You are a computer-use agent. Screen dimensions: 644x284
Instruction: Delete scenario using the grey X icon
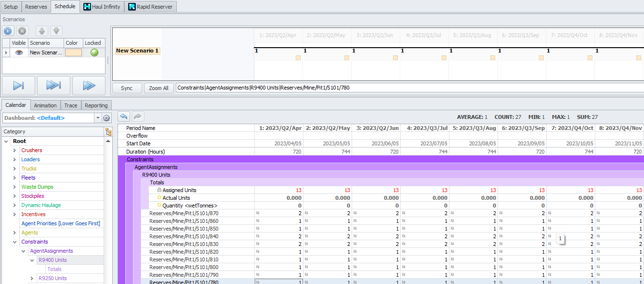coord(22,31)
